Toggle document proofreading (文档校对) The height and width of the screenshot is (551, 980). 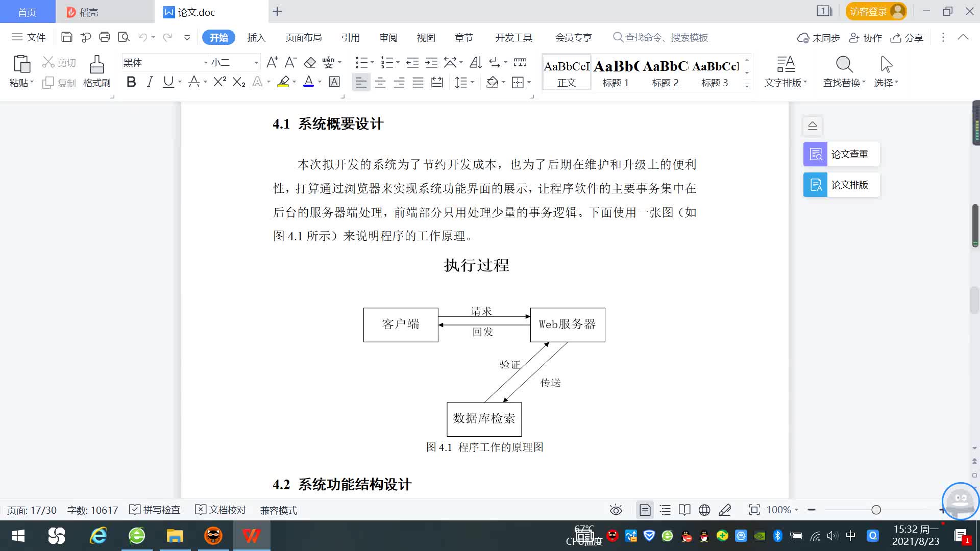(x=220, y=510)
